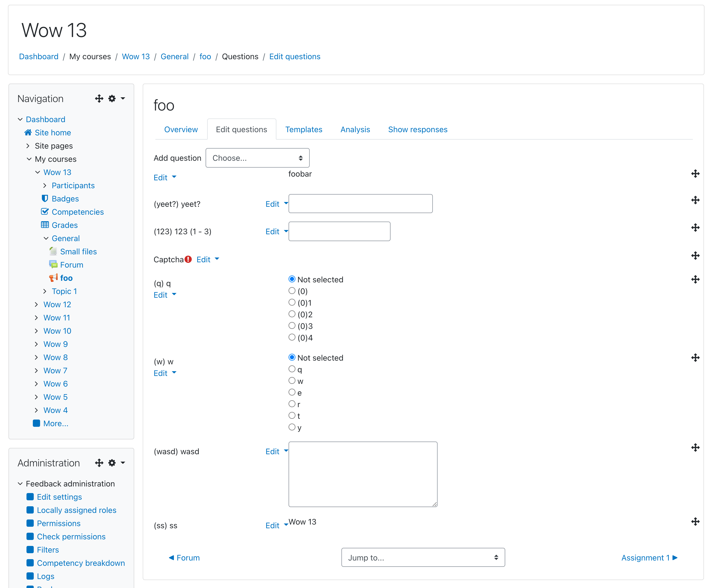The height and width of the screenshot is (588, 705).
Task: Click the move handle for the 123 question
Action: coord(695,228)
